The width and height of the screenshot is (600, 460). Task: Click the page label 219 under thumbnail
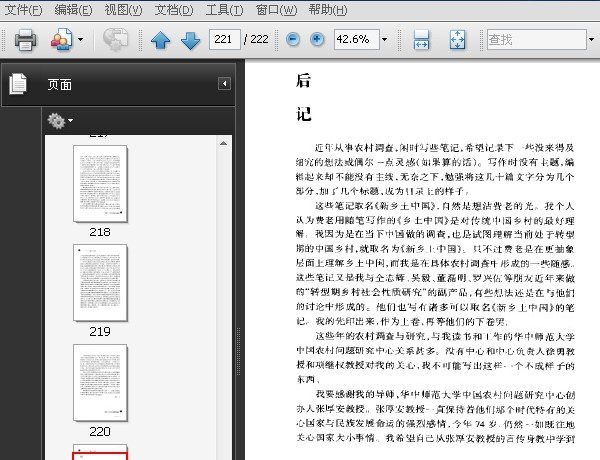point(100,331)
